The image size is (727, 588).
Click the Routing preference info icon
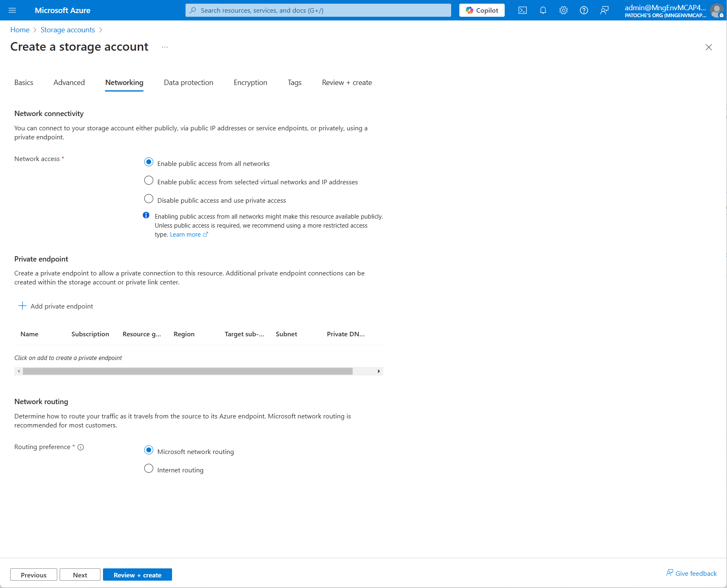pyautogui.click(x=81, y=447)
